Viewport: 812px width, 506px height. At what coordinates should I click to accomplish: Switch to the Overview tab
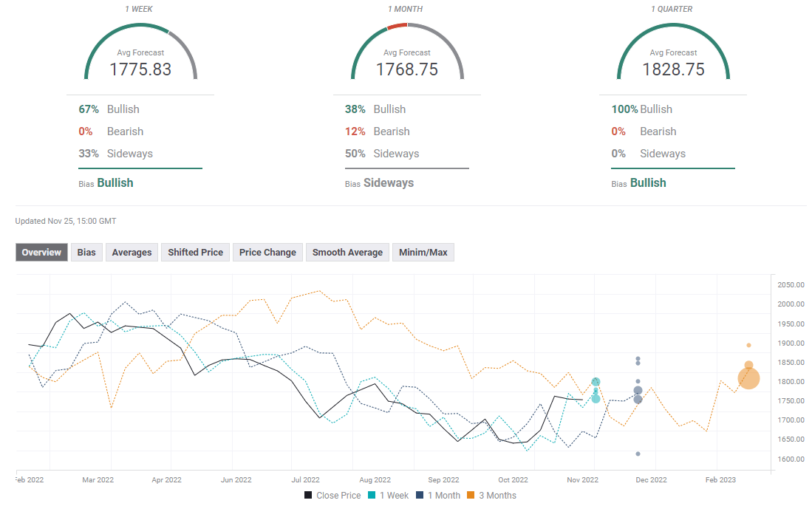[41, 253]
